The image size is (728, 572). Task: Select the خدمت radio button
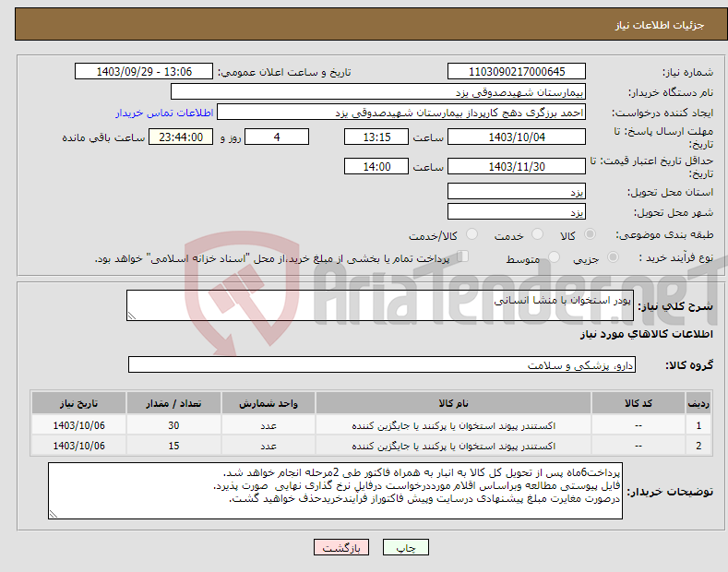(x=537, y=234)
